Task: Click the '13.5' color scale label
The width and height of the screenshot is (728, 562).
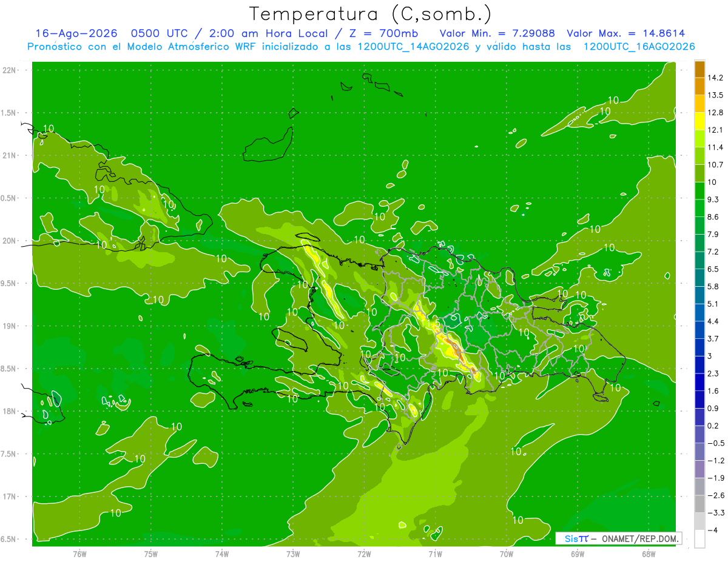Action: (716, 95)
